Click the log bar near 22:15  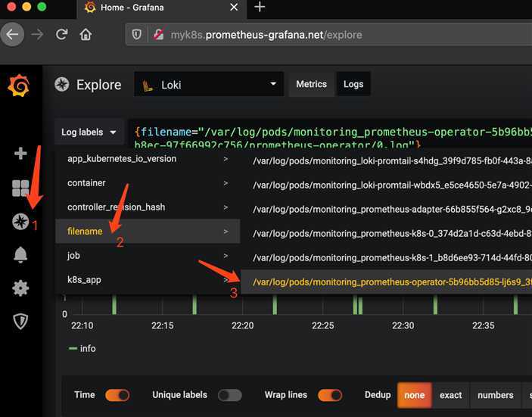pyautogui.click(x=194, y=305)
